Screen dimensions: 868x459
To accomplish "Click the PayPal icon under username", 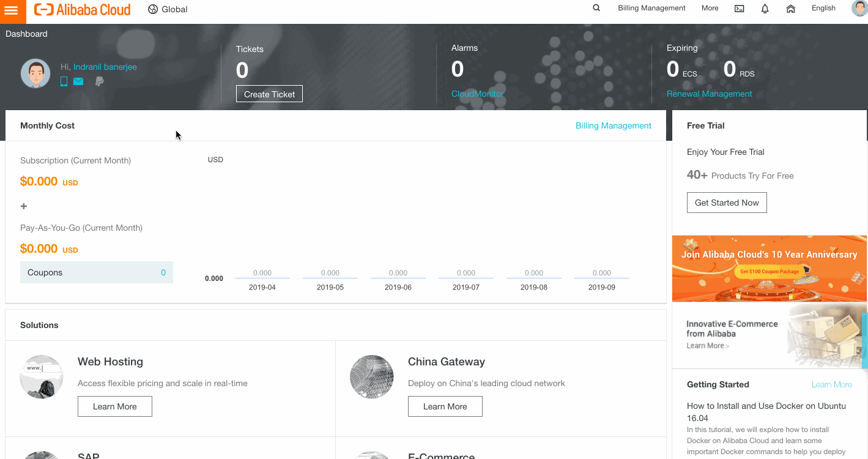I will pyautogui.click(x=99, y=81).
